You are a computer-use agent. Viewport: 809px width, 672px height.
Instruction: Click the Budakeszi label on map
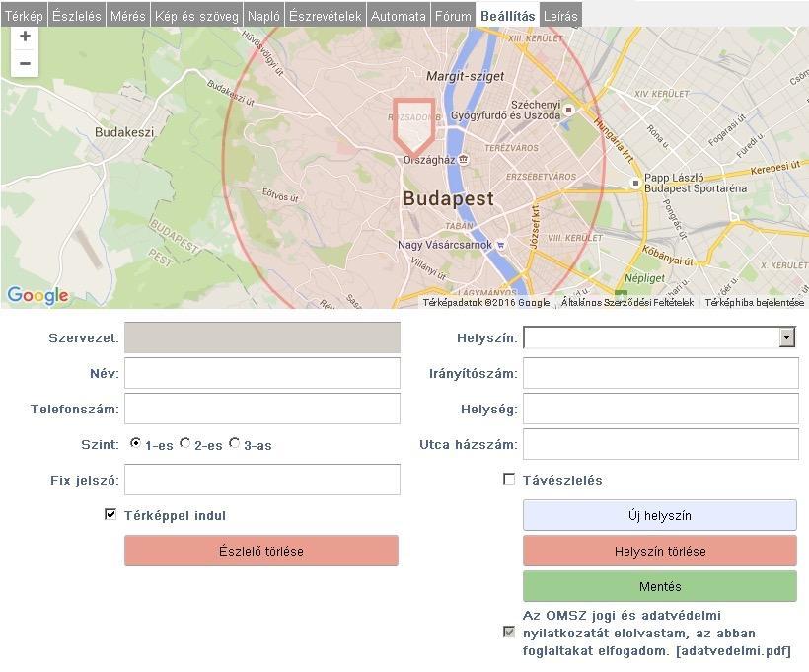point(124,132)
